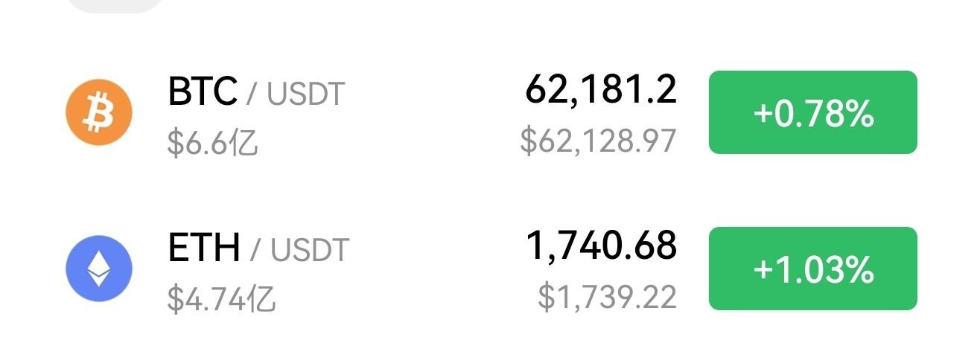Tap the white B symbol inside Bitcoin logo

point(99,114)
